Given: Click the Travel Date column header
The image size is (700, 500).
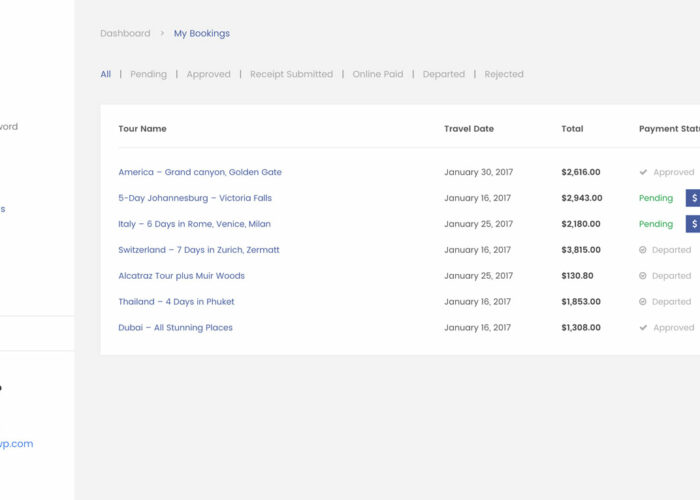Looking at the screenshot, I should [469, 129].
